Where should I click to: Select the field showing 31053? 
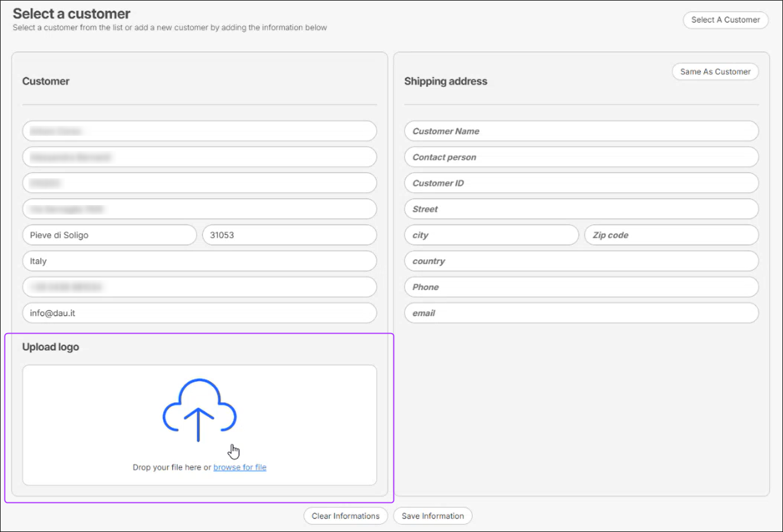click(x=288, y=235)
